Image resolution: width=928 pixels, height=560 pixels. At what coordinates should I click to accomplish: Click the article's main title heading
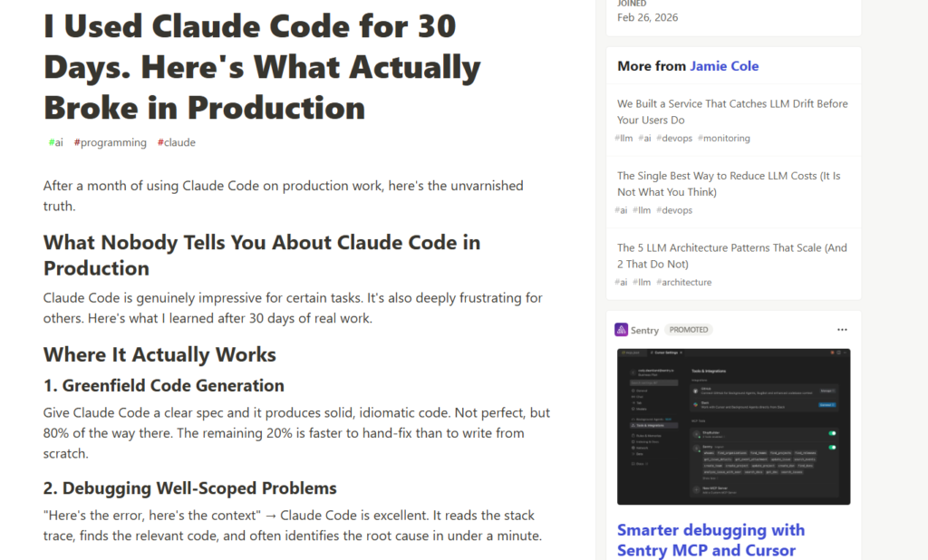click(262, 67)
